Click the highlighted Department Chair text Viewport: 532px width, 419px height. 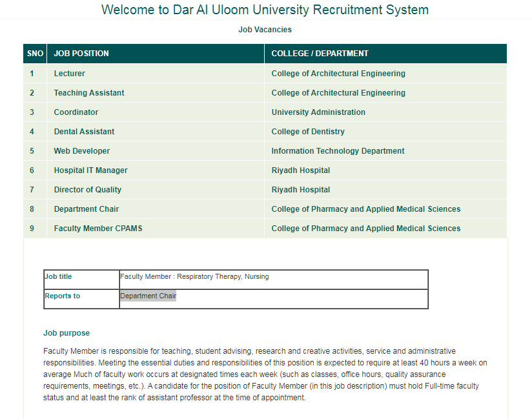pyautogui.click(x=148, y=296)
